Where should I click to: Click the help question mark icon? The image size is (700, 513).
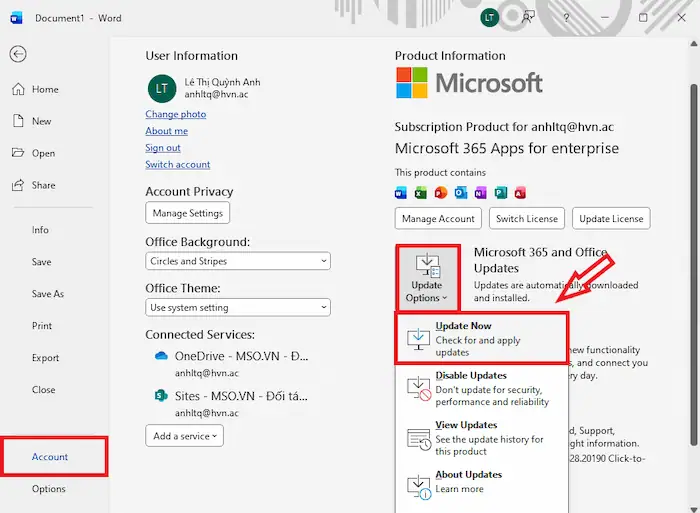coord(566,17)
